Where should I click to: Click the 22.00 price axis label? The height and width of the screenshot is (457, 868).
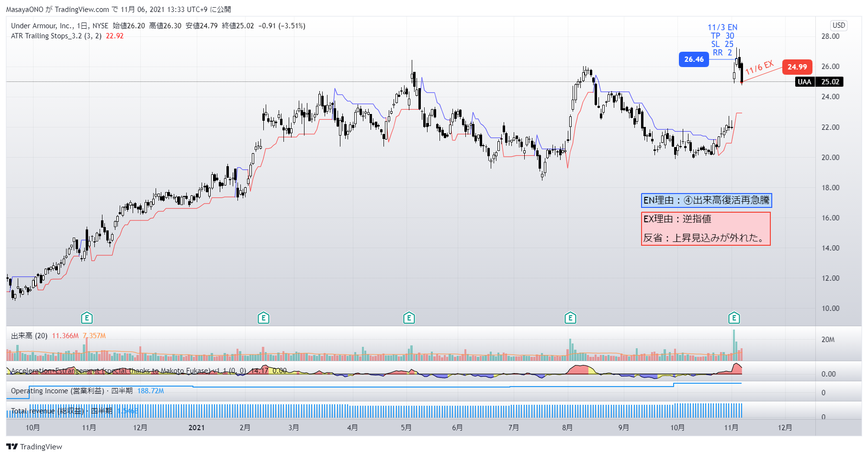tap(831, 127)
